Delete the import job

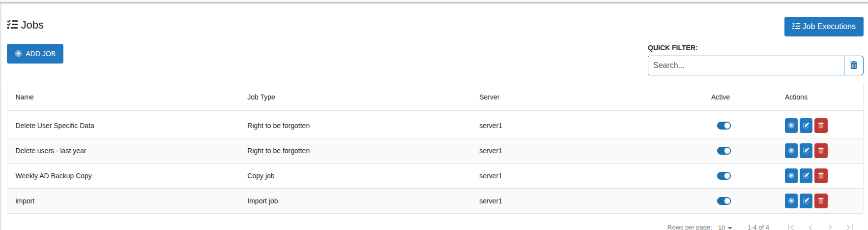(x=821, y=201)
